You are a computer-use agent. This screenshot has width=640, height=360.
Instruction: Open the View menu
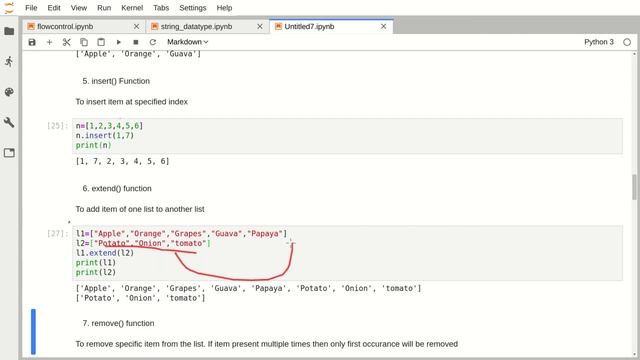click(79, 8)
